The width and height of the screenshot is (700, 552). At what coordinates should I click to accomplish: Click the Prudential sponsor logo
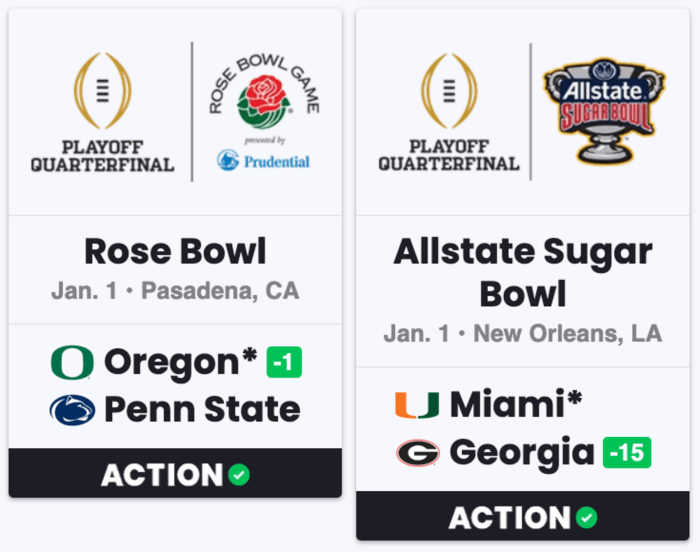click(263, 160)
